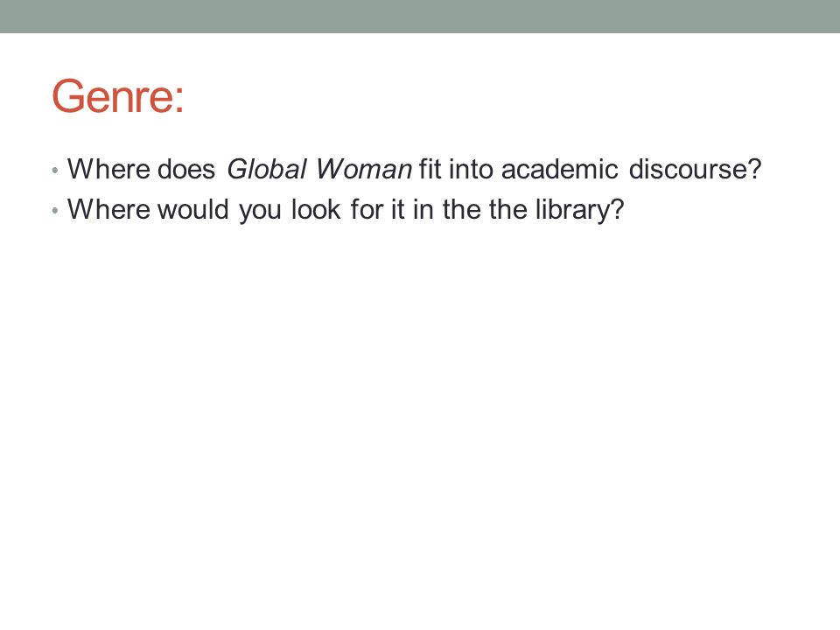840x630 pixels.
Task: Click the first bullet point marker
Action: pos(54,171)
